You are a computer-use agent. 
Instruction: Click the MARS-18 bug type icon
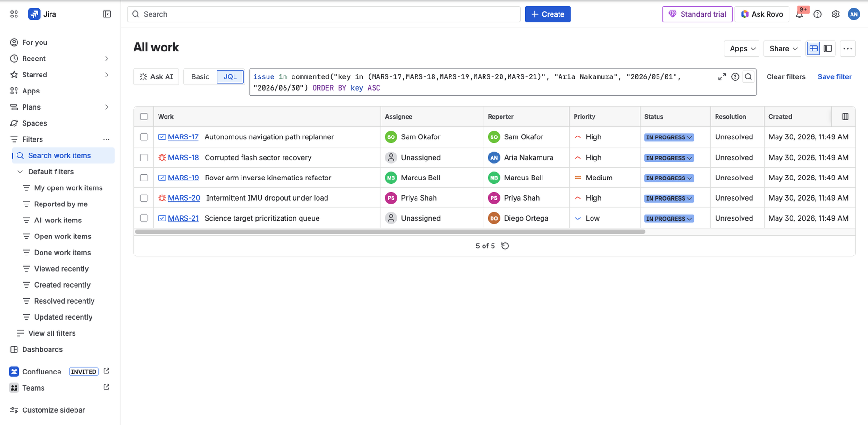coord(162,157)
